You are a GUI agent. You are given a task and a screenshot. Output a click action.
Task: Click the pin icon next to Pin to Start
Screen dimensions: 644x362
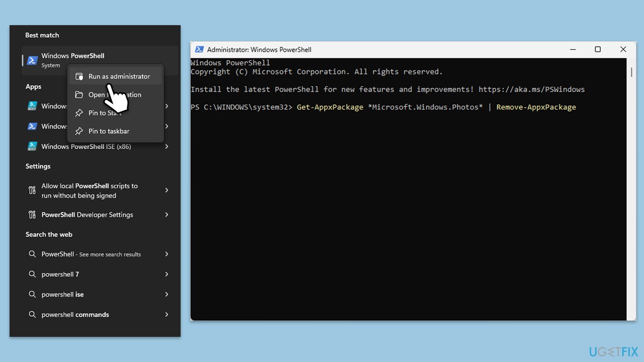coord(79,113)
